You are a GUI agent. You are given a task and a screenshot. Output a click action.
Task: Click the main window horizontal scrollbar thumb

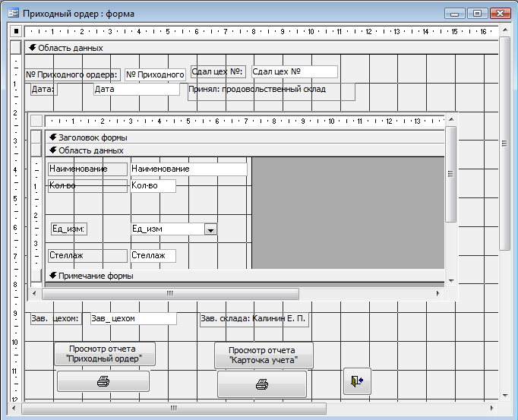174,408
